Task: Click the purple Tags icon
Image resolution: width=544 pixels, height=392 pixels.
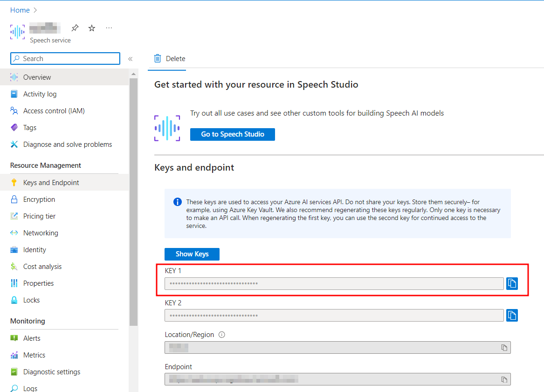Action: coord(14,128)
